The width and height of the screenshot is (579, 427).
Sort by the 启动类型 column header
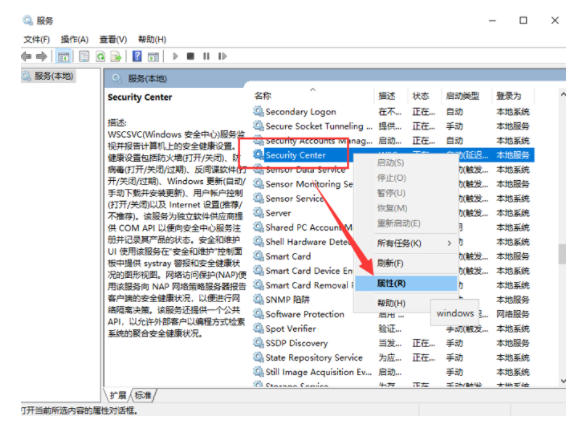pyautogui.click(x=466, y=96)
